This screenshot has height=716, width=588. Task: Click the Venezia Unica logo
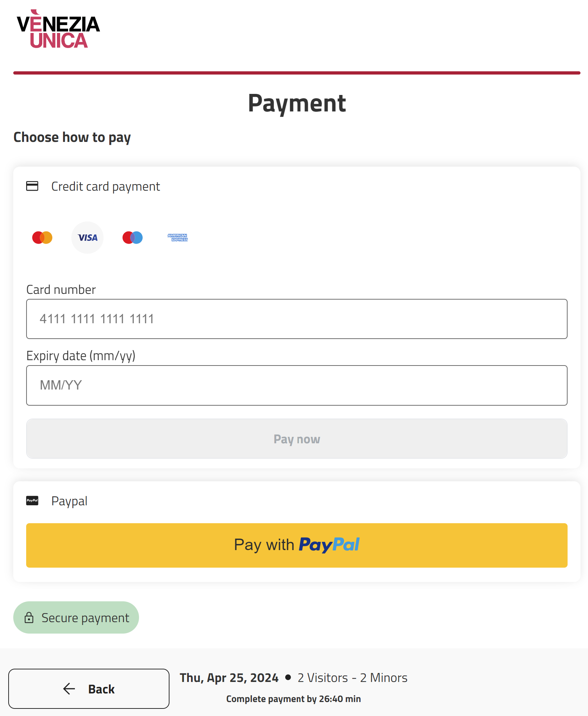point(58,29)
